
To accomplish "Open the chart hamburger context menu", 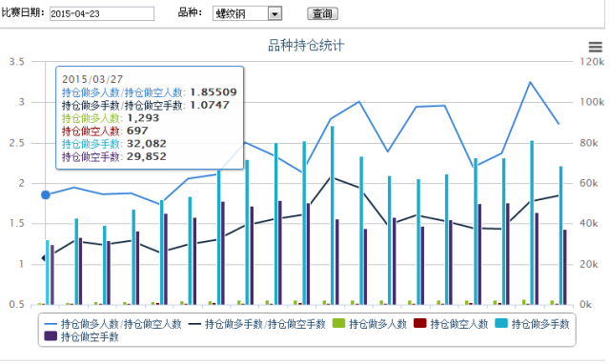I will (595, 47).
